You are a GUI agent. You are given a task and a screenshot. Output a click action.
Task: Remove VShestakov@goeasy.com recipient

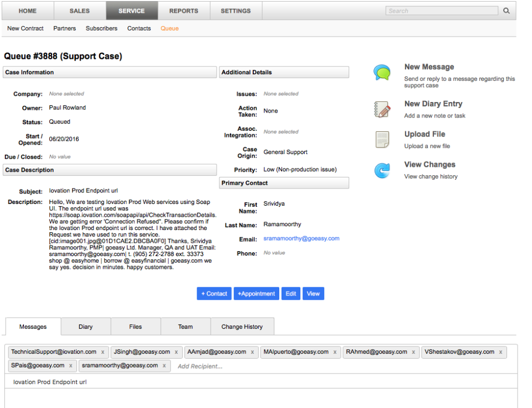(500, 353)
